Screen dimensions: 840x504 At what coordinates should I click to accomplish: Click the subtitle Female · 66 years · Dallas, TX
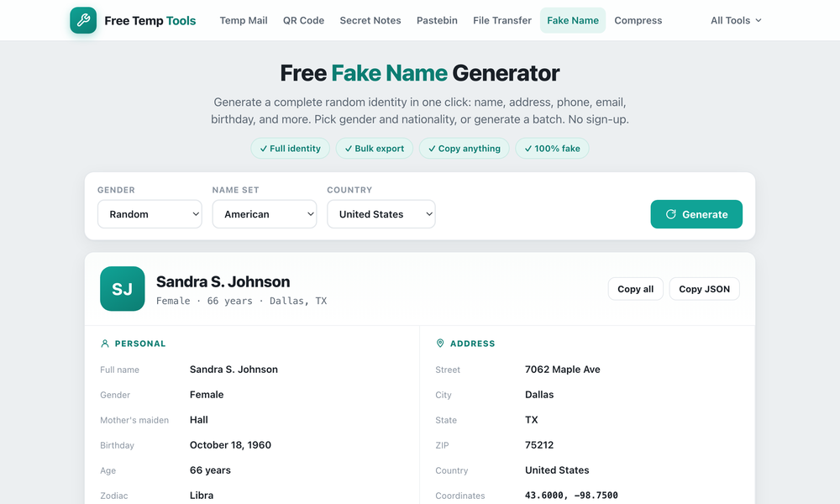pyautogui.click(x=242, y=301)
